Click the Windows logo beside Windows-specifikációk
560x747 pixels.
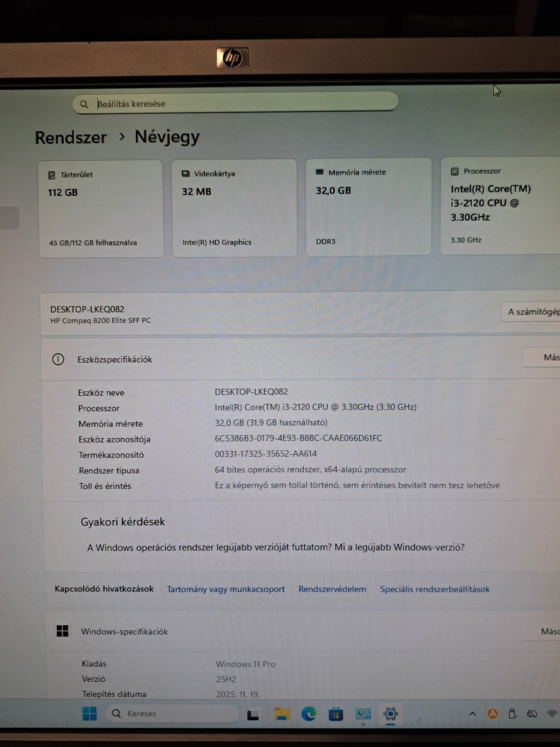pyautogui.click(x=63, y=631)
